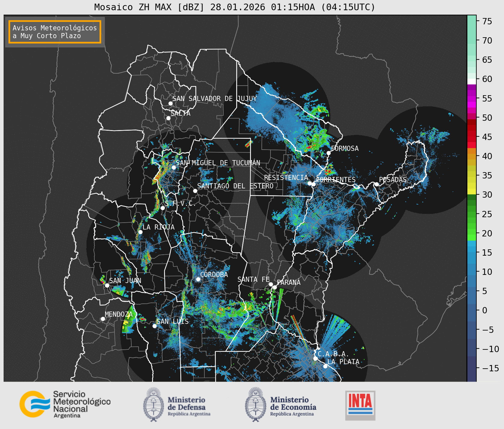Click the Avisos Meteorológicos a Muy Corto Plazo box
The image size is (504, 429).
55,32
